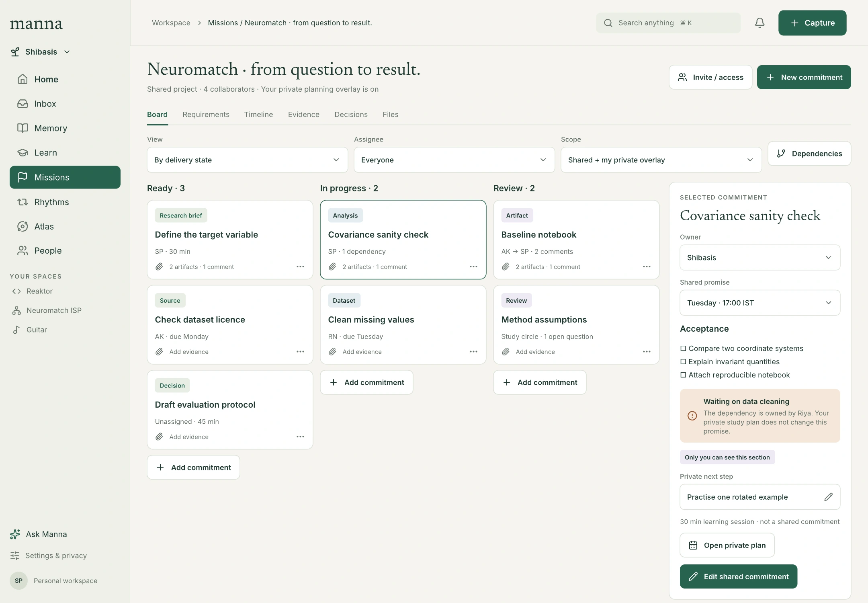Click Add commitment under In progress column
The height and width of the screenshot is (603, 868).
[366, 382]
